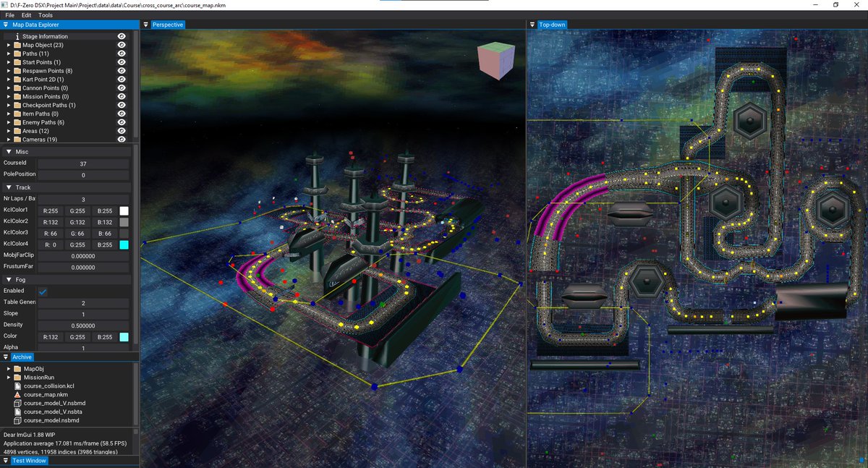Click the Top-down viewport dropdown arrow
Viewport: 868px width, 468px height.
click(x=532, y=25)
